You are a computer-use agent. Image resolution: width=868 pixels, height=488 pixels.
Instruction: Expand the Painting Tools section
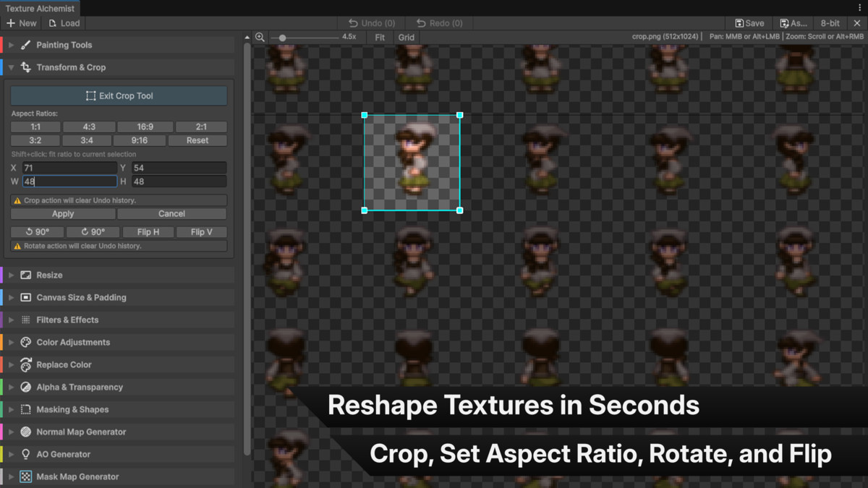tap(11, 45)
